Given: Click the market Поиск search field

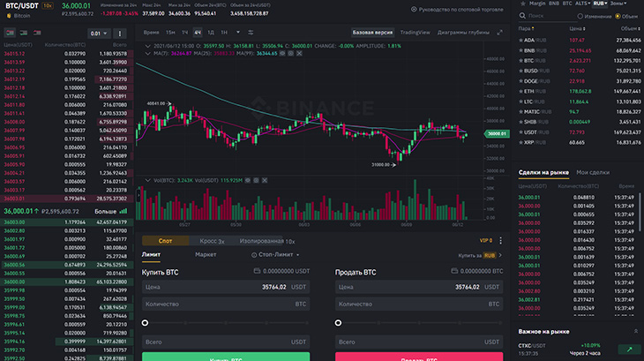Looking at the screenshot, I should pos(550,16).
